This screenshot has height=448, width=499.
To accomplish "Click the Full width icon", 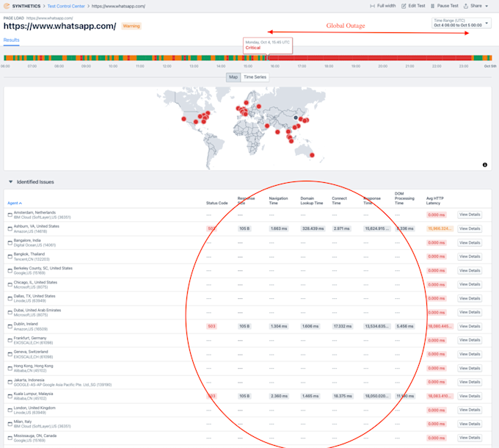I will pos(372,6).
